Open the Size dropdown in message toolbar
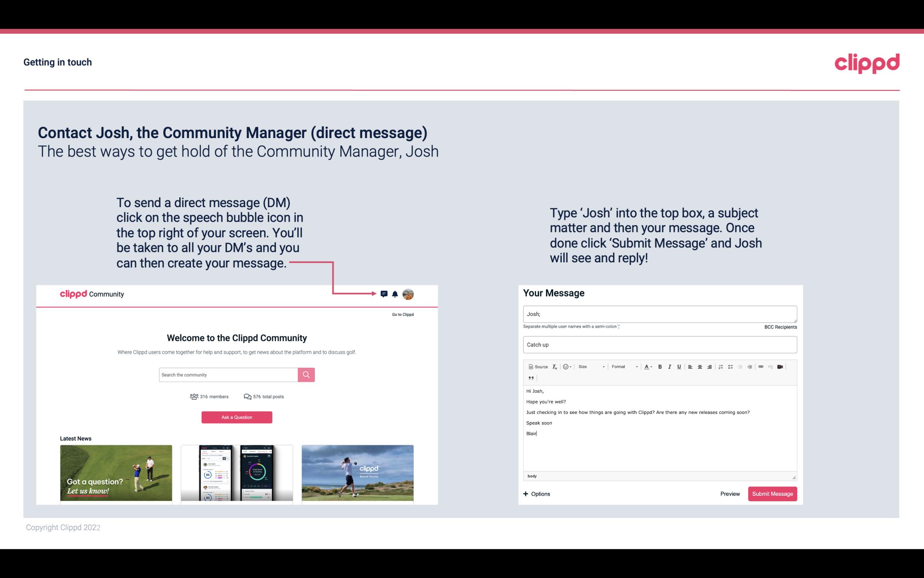 pyautogui.click(x=589, y=366)
